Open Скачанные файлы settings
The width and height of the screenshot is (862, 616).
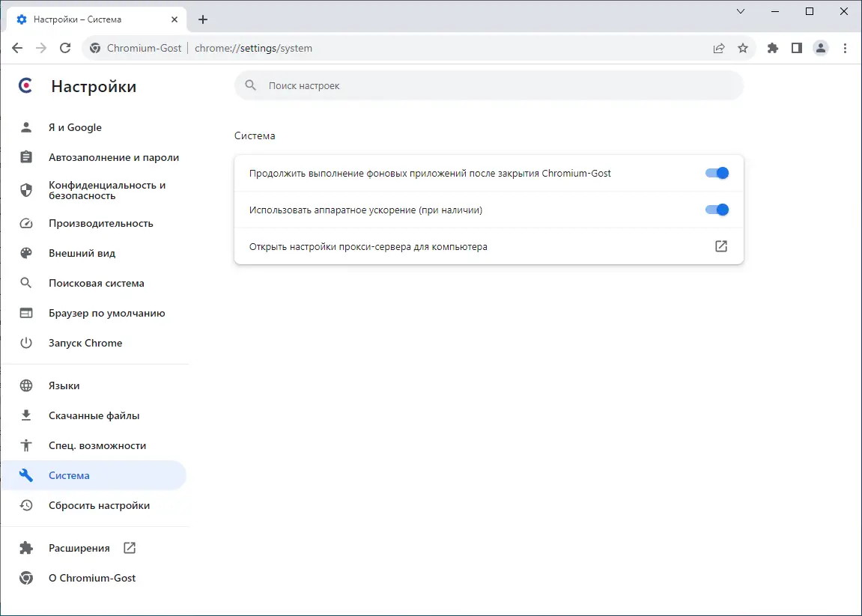coord(94,415)
